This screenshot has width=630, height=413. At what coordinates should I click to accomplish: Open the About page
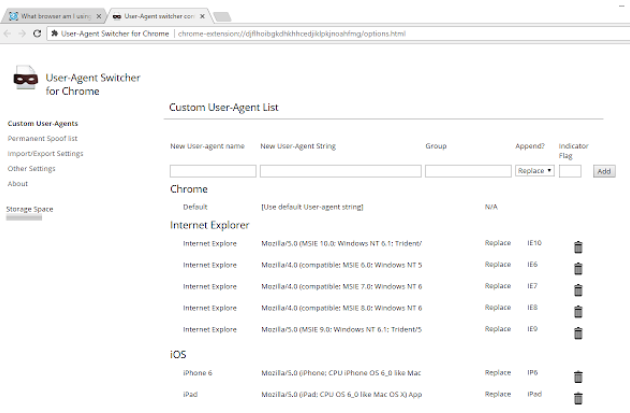tap(18, 184)
